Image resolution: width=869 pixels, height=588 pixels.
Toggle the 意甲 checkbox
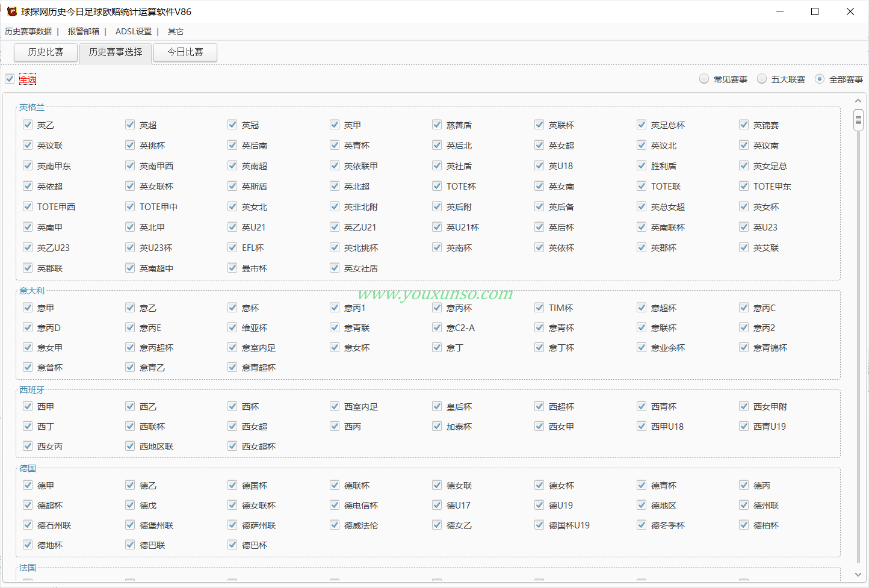tap(28, 308)
